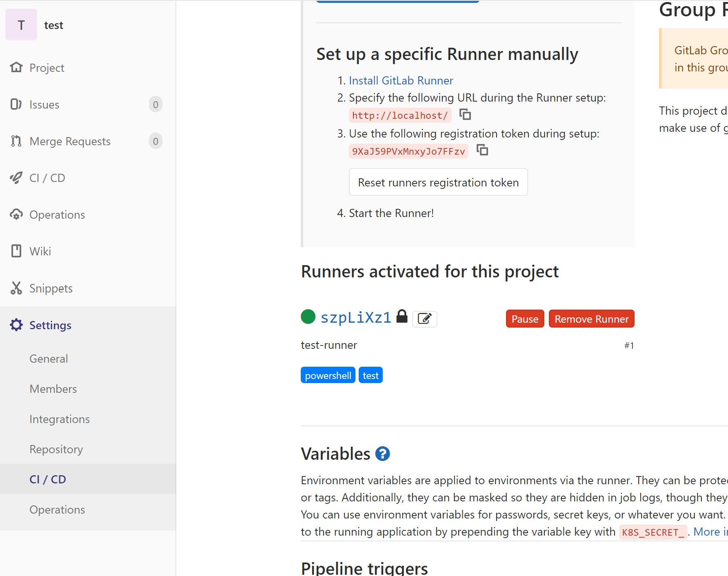Click the Remove Runner button
The image size is (728, 576).
tap(591, 319)
